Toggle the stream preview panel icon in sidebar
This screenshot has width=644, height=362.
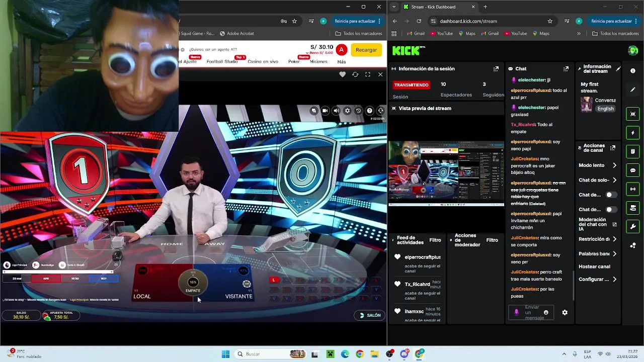pyautogui.click(x=633, y=114)
